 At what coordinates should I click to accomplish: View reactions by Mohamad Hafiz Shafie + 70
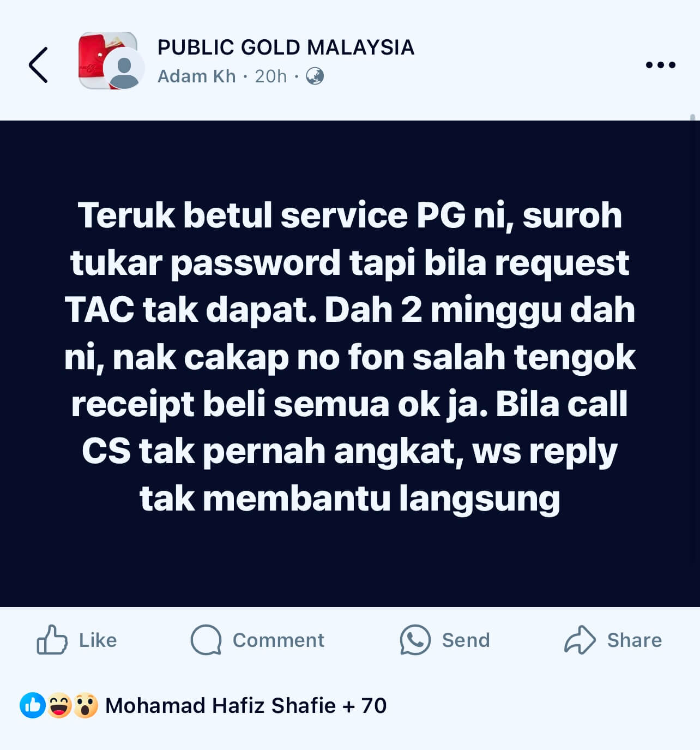coord(246,705)
